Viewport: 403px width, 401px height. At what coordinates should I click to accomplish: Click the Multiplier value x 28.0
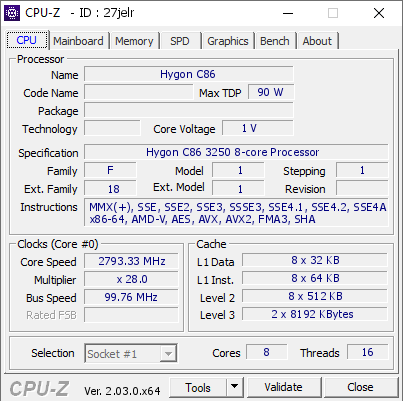click(131, 279)
